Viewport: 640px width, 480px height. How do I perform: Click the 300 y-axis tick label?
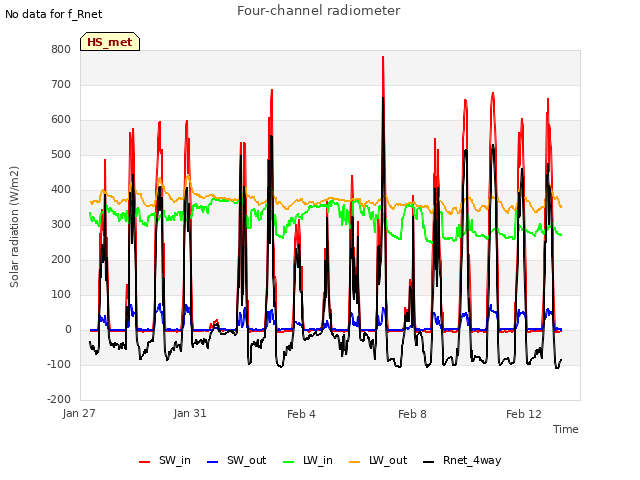[61, 224]
